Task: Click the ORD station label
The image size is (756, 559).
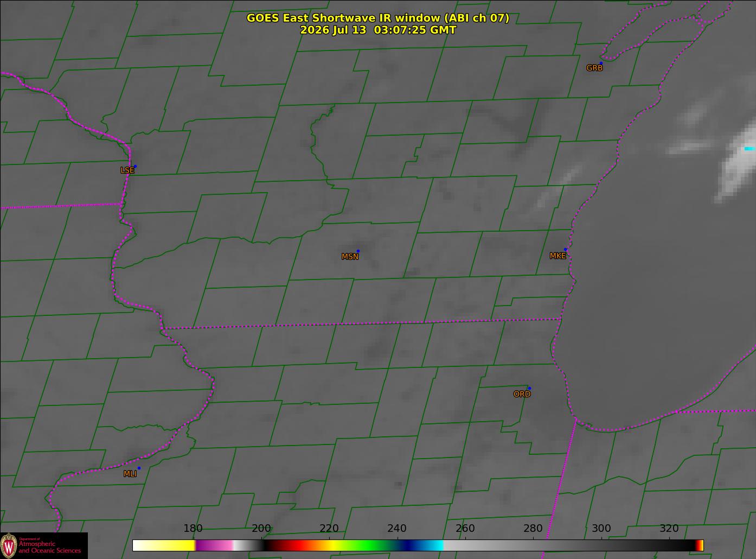Action: pyautogui.click(x=522, y=394)
